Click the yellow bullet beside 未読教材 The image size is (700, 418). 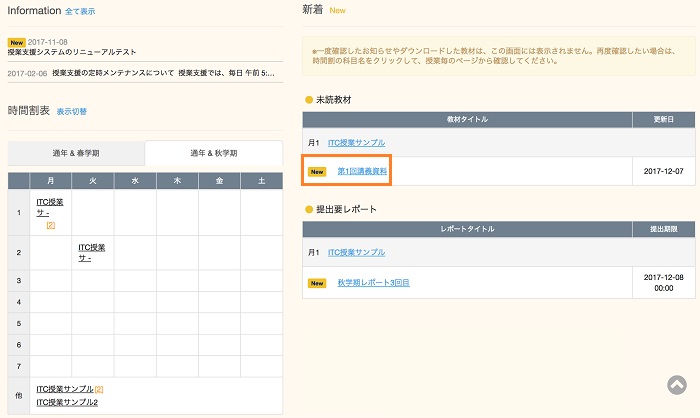(309, 100)
